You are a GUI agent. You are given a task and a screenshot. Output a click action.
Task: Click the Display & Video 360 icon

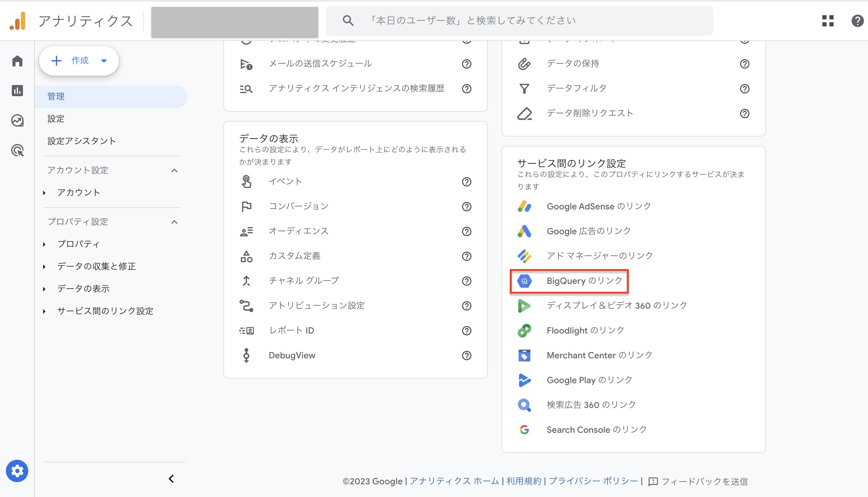click(524, 306)
